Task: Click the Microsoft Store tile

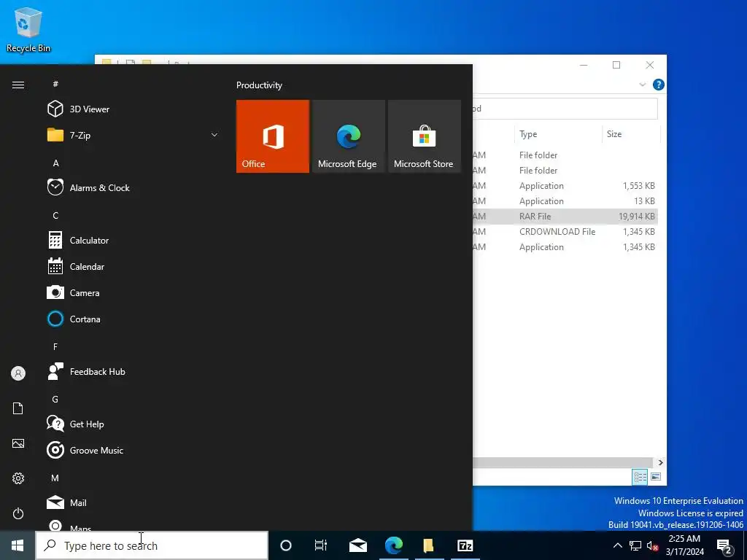Action: pyautogui.click(x=425, y=136)
